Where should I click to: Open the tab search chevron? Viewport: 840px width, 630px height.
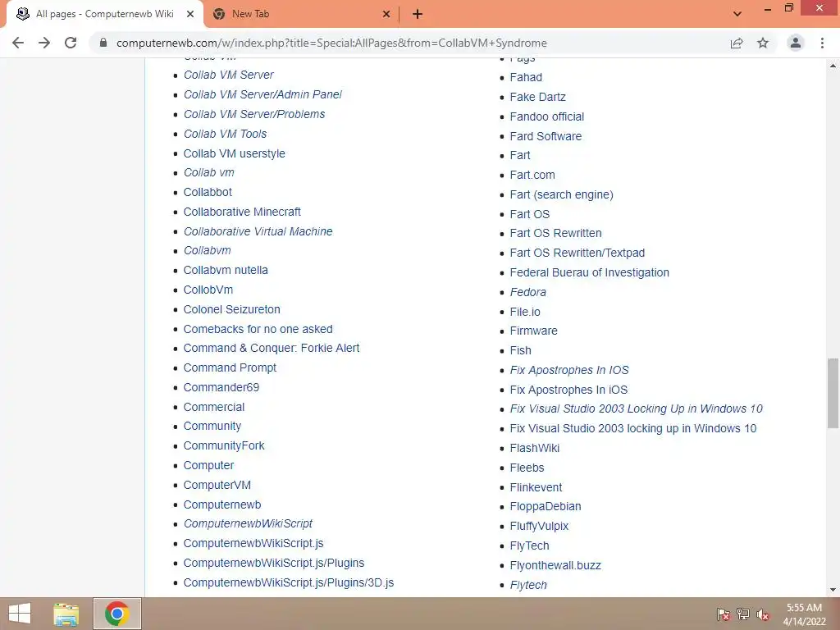(737, 15)
